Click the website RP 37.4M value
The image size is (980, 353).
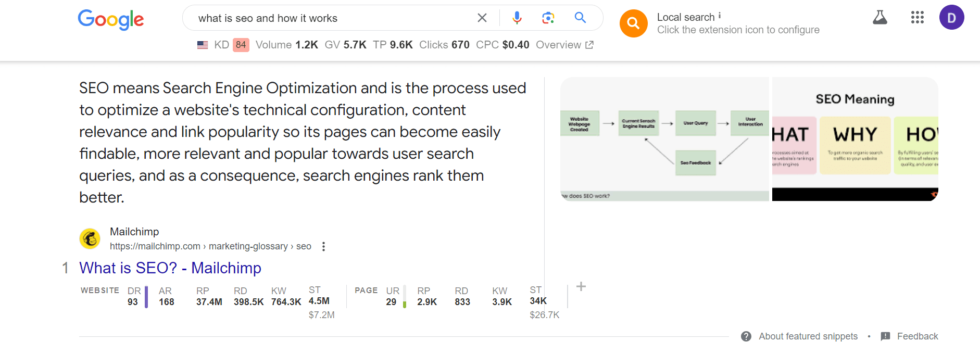pyautogui.click(x=209, y=302)
